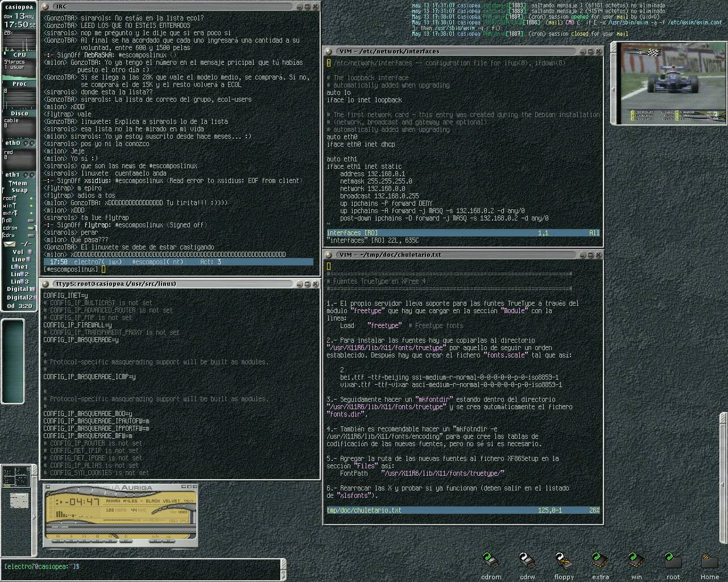This screenshot has height=582, width=728.
Task: Click the casiopea hostname label in GKrellM
Action: tap(19, 7)
